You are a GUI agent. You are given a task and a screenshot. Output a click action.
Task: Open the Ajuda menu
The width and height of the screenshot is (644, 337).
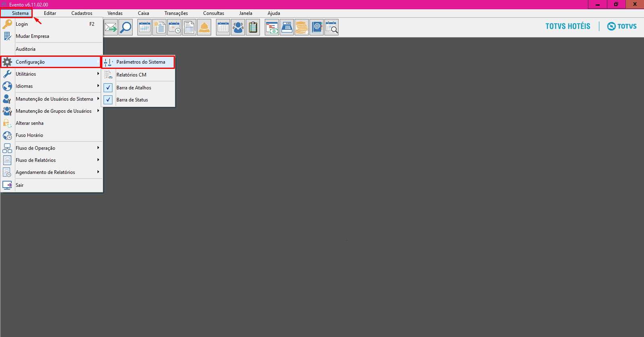pos(274,13)
